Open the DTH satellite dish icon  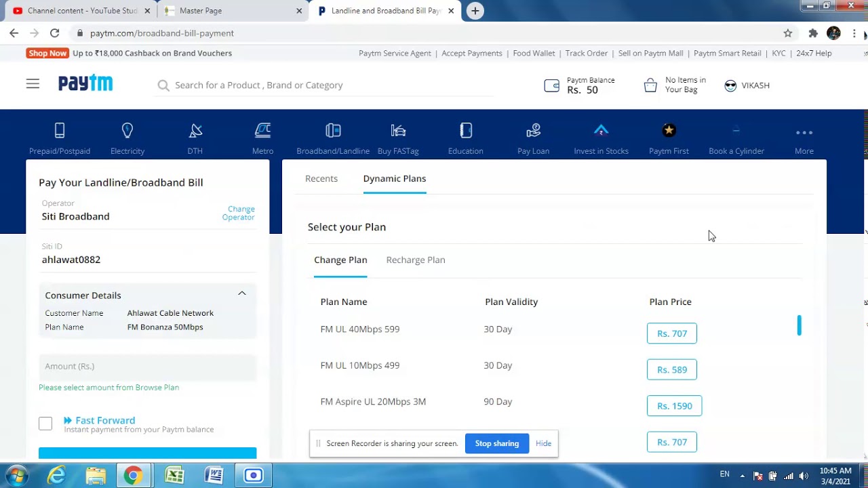[195, 130]
